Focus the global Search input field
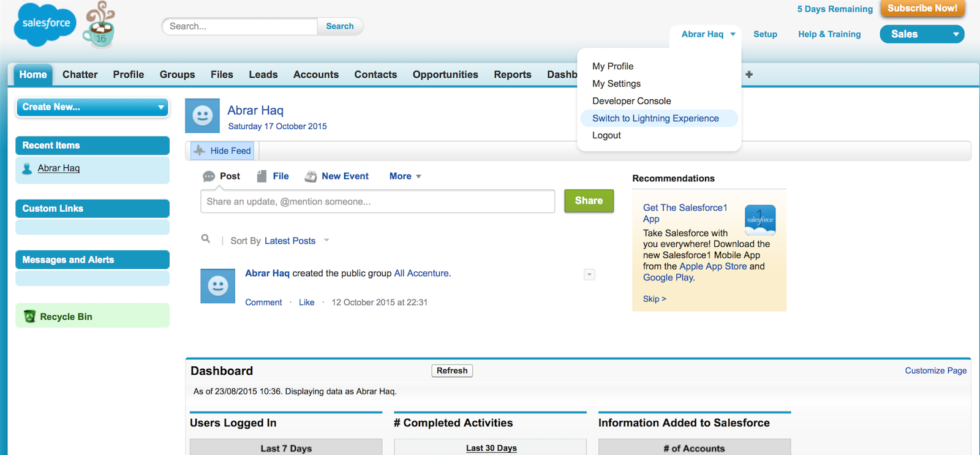 [239, 26]
